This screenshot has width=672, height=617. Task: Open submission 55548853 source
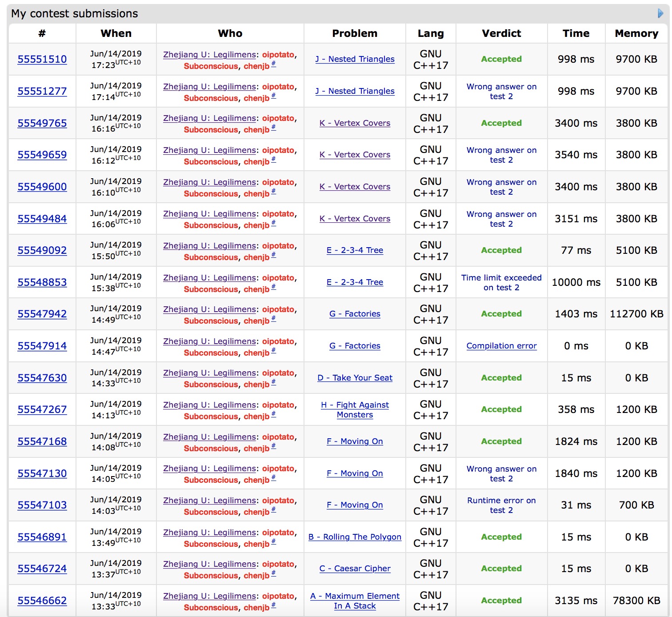pyautogui.click(x=42, y=282)
